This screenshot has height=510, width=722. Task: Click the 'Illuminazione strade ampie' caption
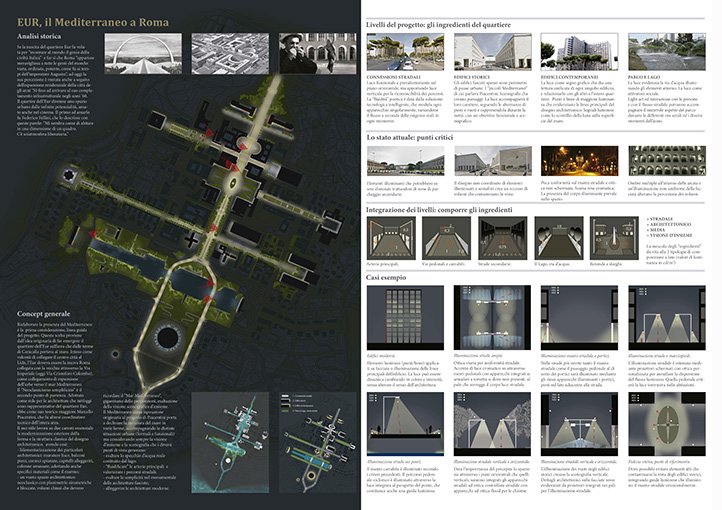click(477, 356)
